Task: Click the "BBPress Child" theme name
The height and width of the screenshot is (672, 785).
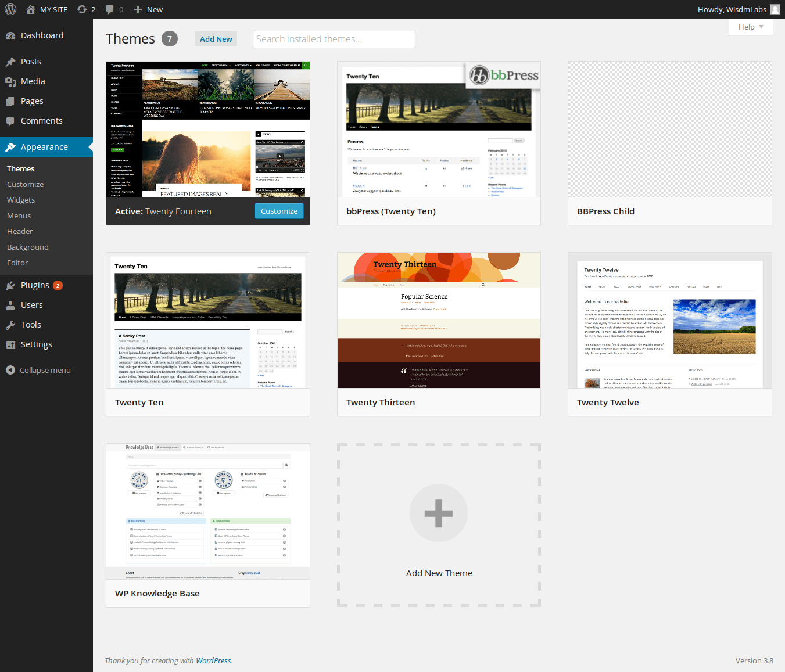Action: point(605,211)
